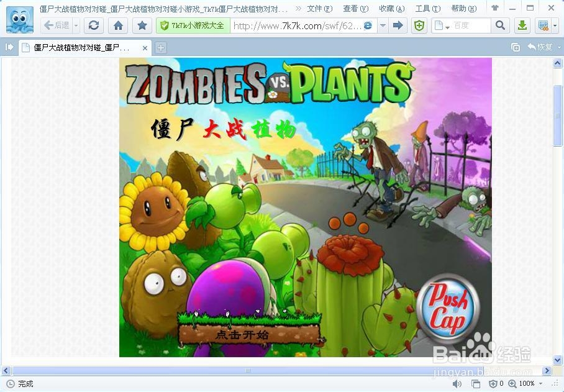Toggle split-screen window icon in status bar

point(476,384)
